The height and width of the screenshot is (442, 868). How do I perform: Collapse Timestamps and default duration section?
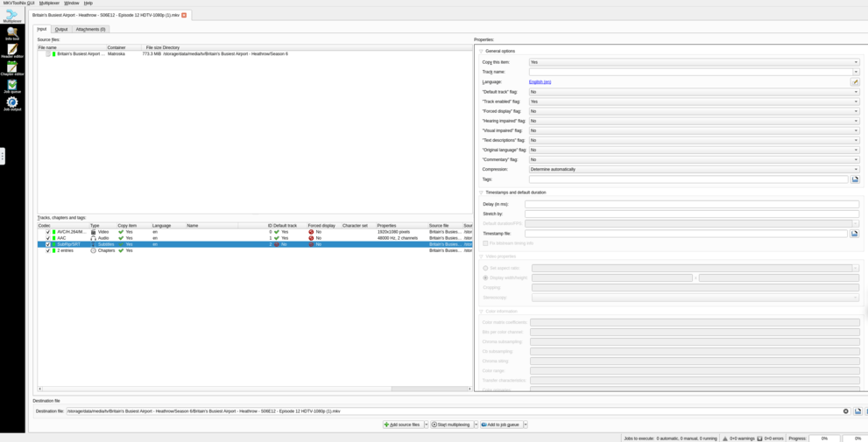[x=481, y=193]
